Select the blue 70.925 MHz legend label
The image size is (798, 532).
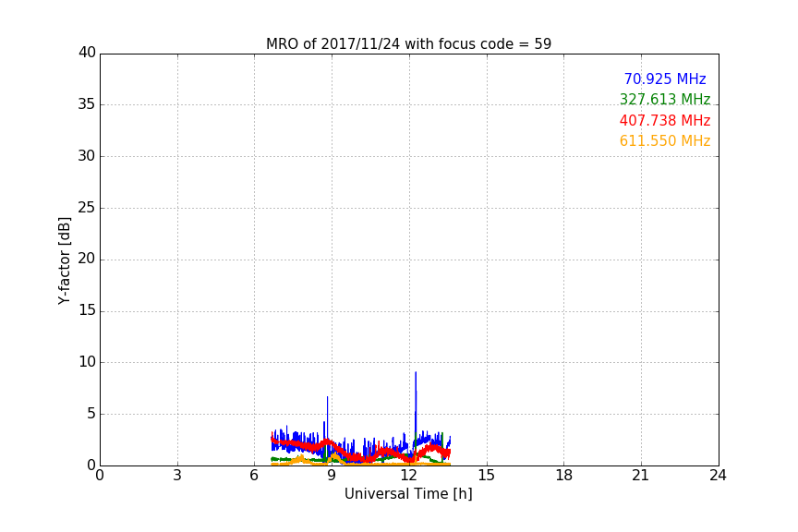coord(665,79)
